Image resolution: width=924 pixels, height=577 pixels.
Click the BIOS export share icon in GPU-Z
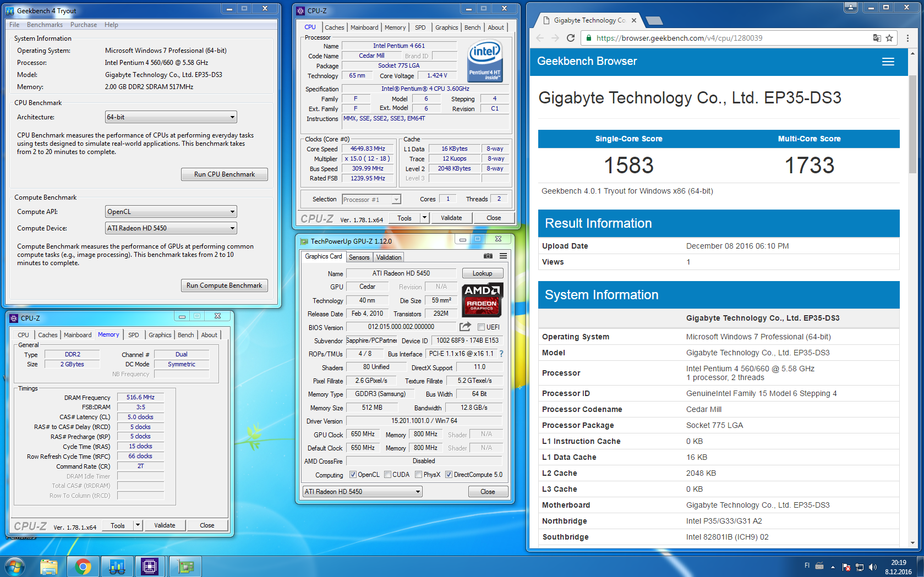[465, 327]
